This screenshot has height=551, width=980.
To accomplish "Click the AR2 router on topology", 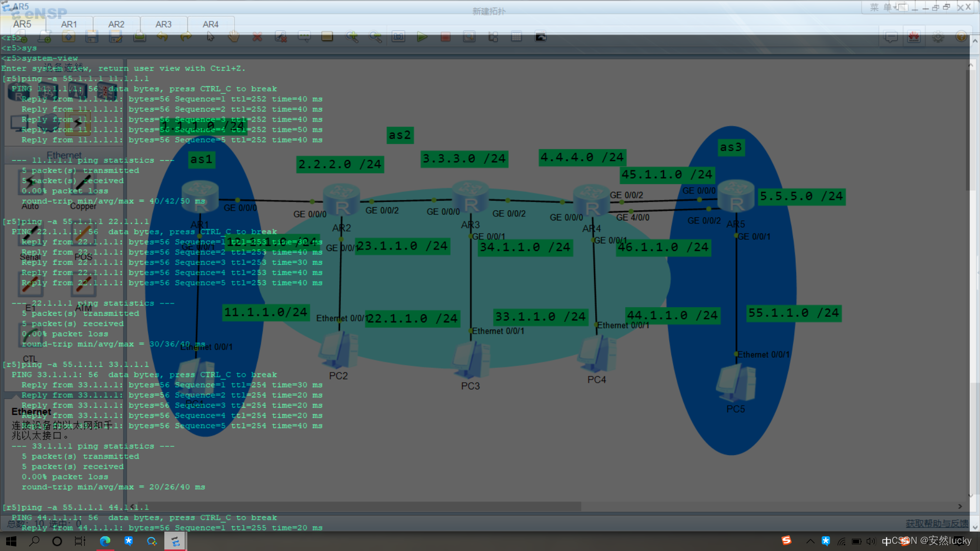I will point(341,200).
